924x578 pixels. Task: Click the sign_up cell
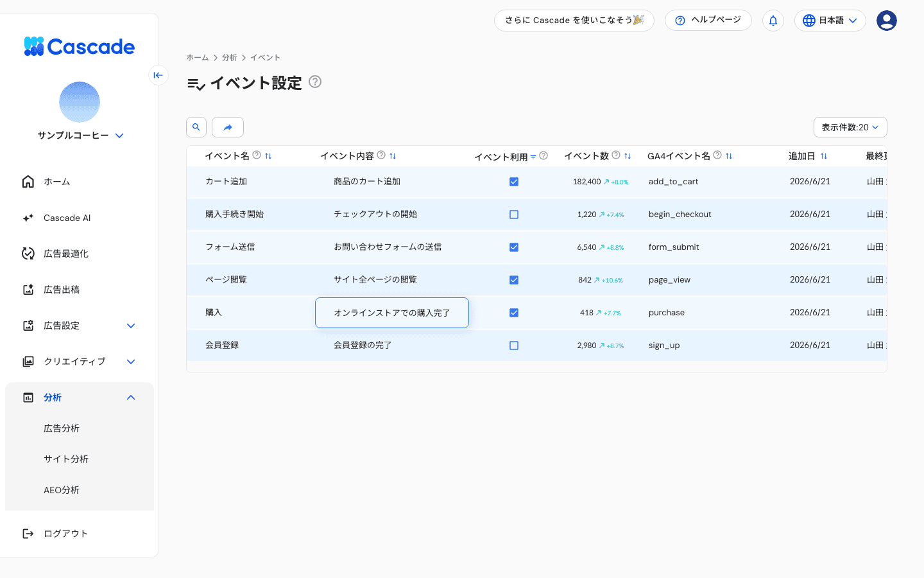664,346
